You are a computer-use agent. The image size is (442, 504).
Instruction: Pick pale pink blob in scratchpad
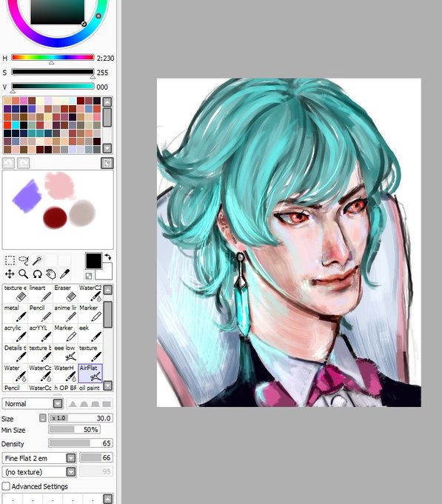[x=60, y=185]
